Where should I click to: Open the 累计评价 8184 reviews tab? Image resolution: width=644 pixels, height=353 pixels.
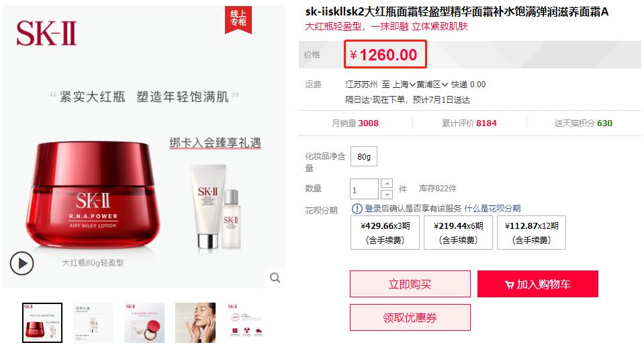click(469, 123)
